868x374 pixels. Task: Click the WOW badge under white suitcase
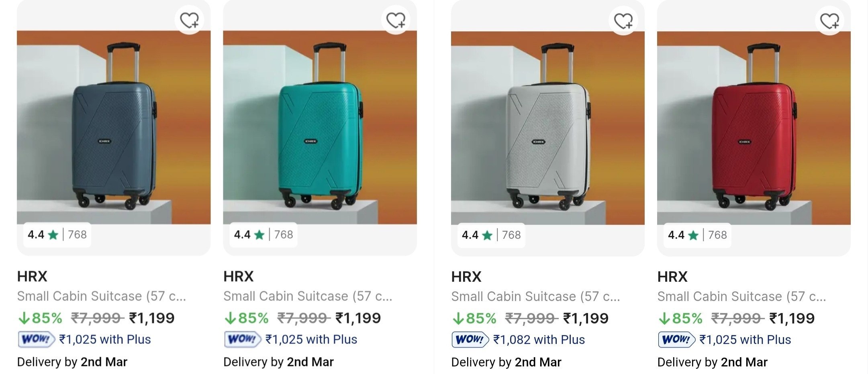tap(470, 340)
